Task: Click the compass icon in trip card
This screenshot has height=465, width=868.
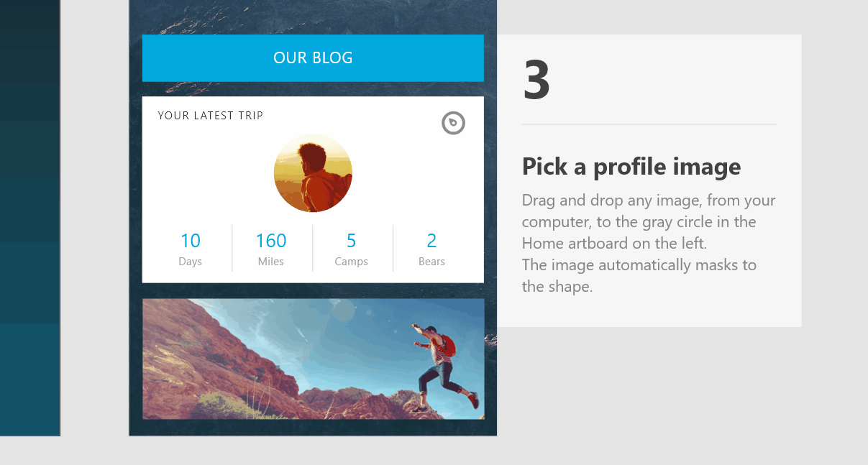Action: 453,123
